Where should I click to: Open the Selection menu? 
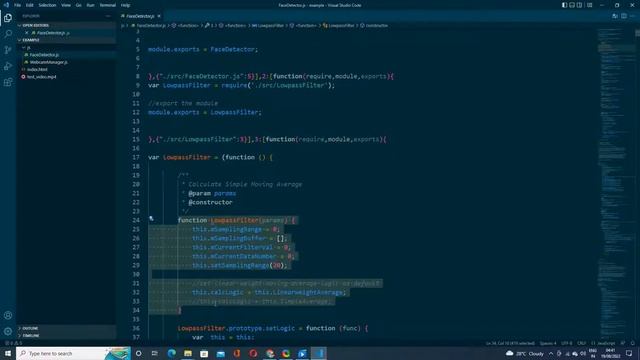[47, 5]
